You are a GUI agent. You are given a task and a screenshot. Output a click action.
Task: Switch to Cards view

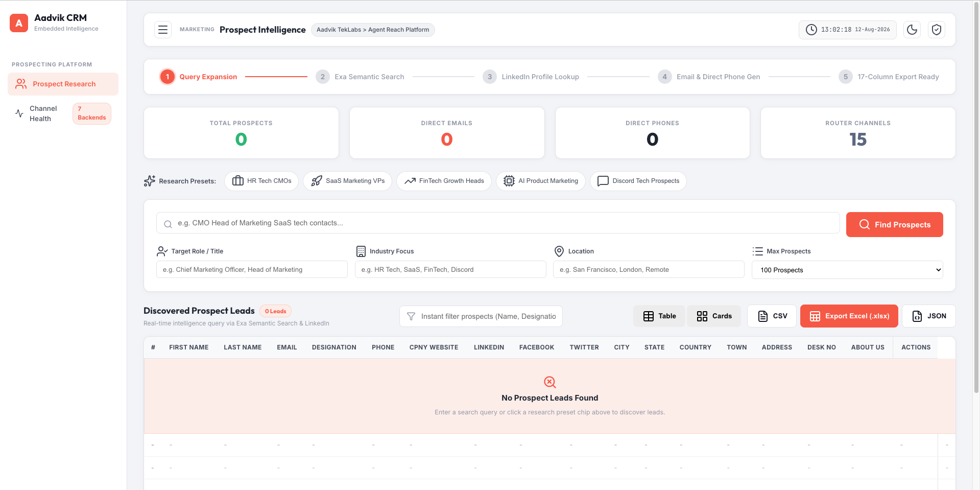(714, 316)
